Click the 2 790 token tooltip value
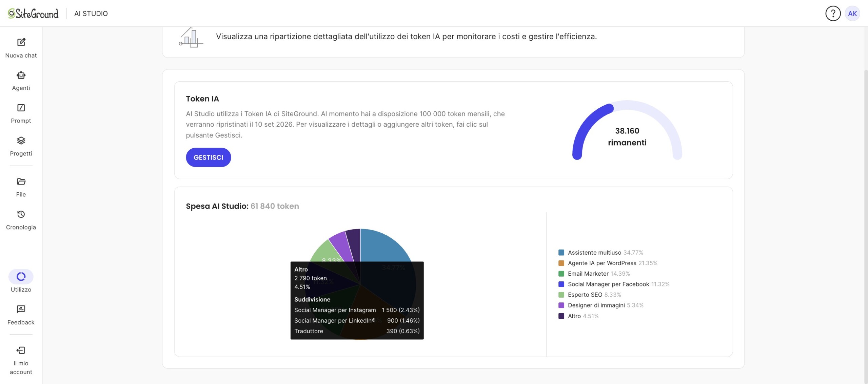Viewport: 868px width, 384px height. click(x=311, y=278)
